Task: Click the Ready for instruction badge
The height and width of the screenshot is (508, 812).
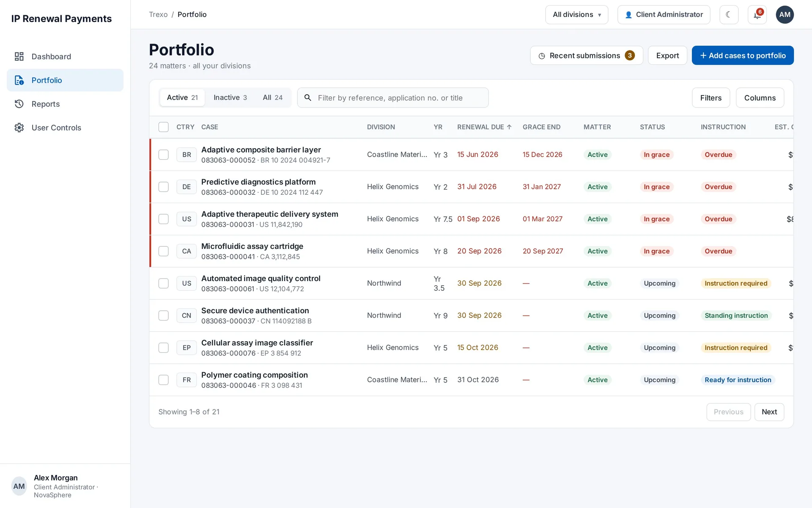Action: coord(738,380)
